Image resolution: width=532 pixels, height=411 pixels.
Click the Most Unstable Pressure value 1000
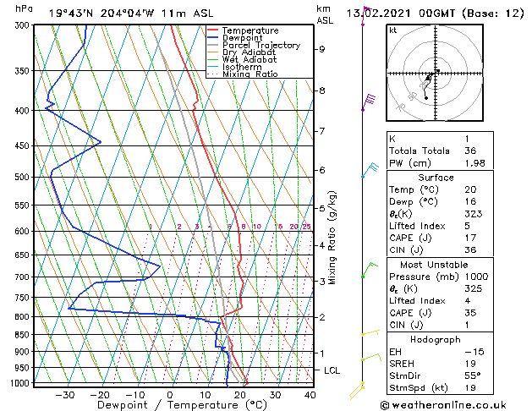476,277
